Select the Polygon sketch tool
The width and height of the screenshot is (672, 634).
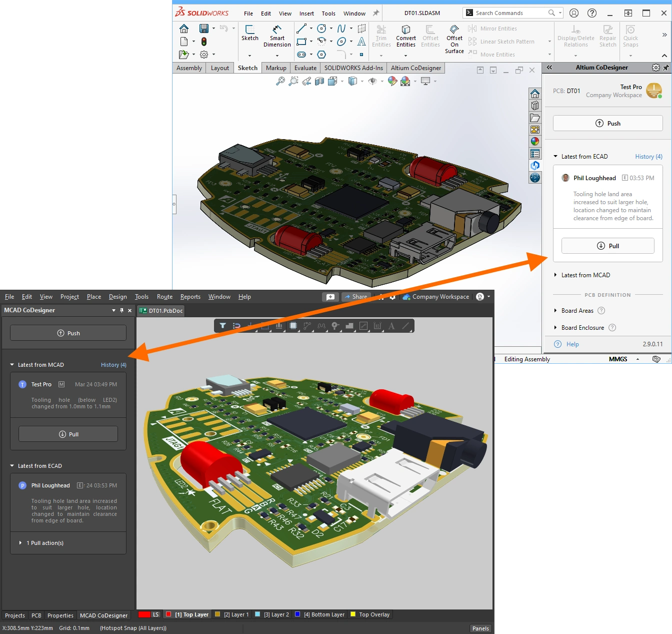click(321, 55)
